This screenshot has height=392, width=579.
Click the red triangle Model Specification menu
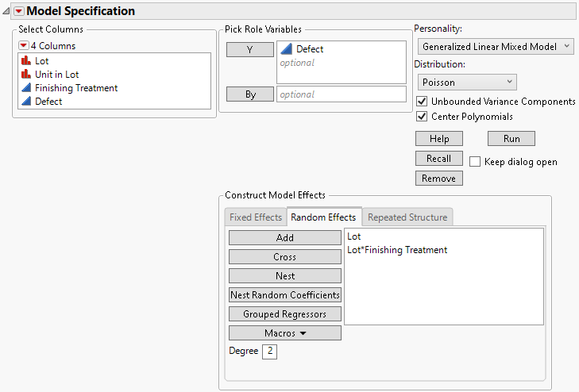click(x=19, y=11)
